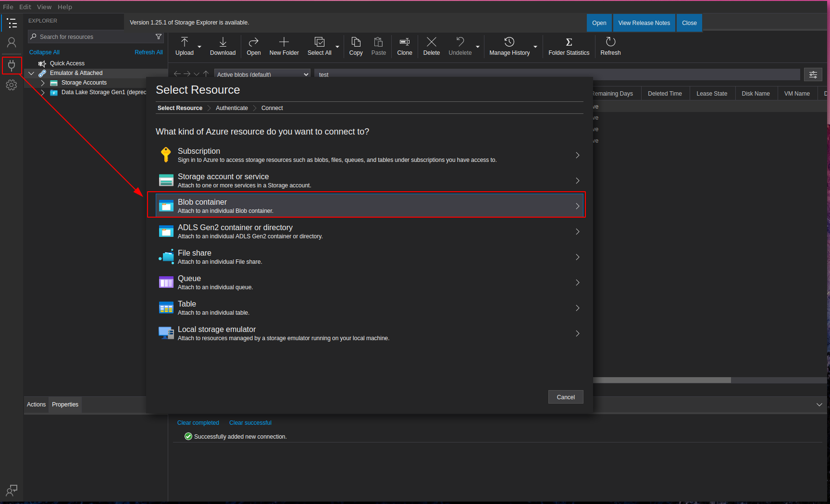
Task: Click the Copy toolbar icon
Action: [x=356, y=47]
